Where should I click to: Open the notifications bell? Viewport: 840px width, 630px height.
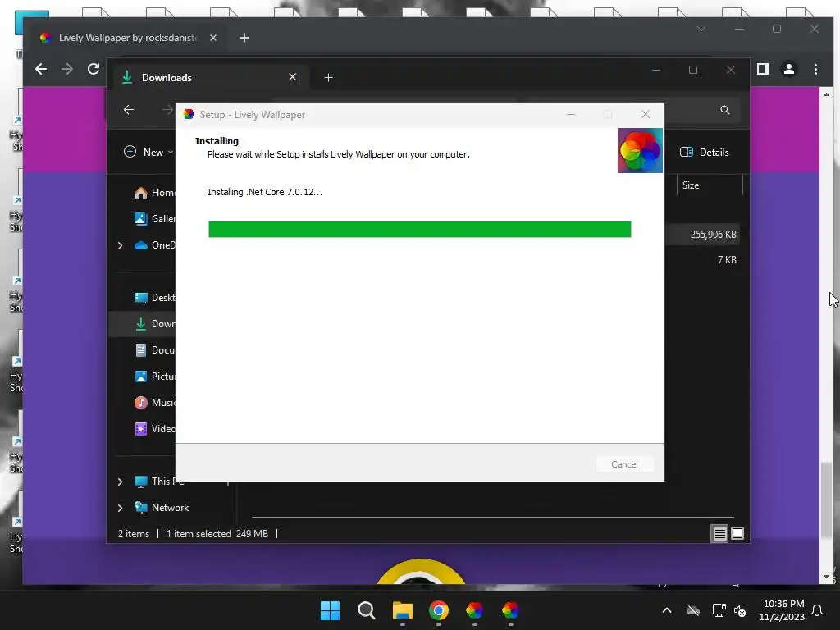point(818,610)
